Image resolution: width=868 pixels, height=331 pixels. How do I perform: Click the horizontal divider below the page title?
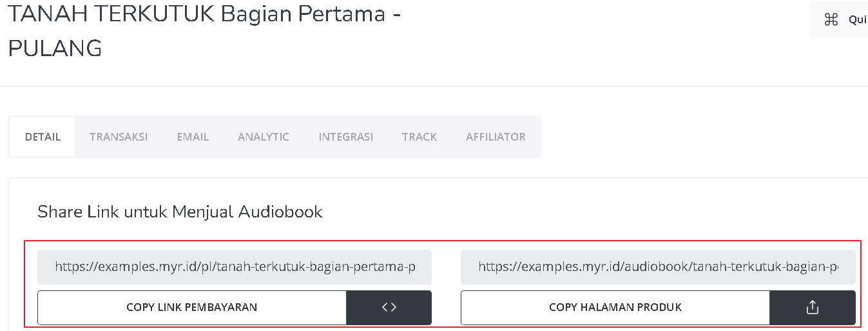tap(434, 86)
